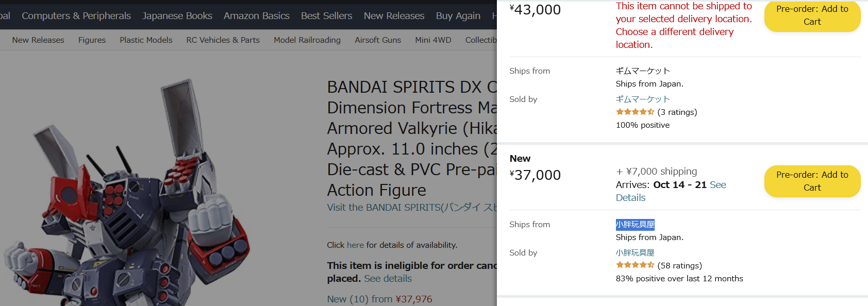Open Model Railroading category
This screenshot has width=868, height=306.
307,40
